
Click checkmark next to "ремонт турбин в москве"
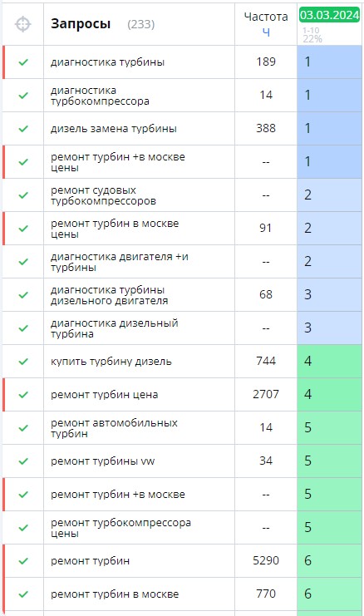click(x=23, y=594)
